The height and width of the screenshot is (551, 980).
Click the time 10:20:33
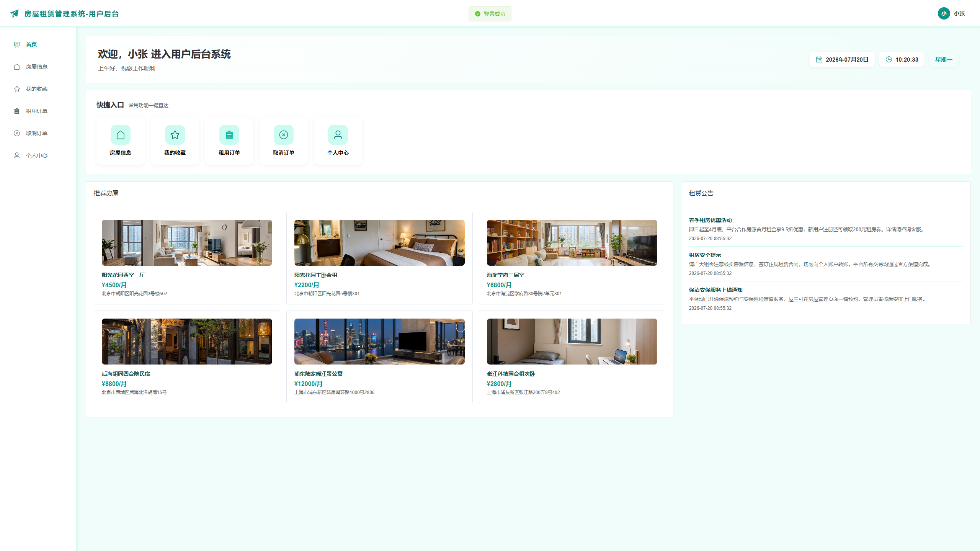click(907, 59)
